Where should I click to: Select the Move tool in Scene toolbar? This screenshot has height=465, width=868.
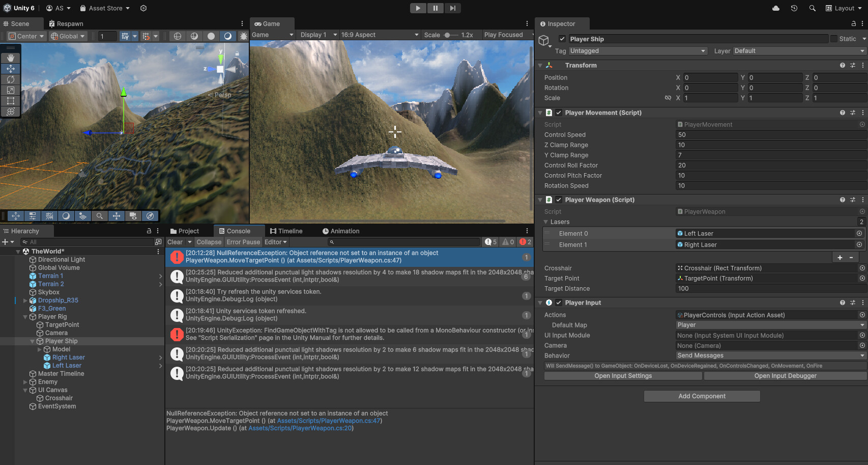point(11,68)
